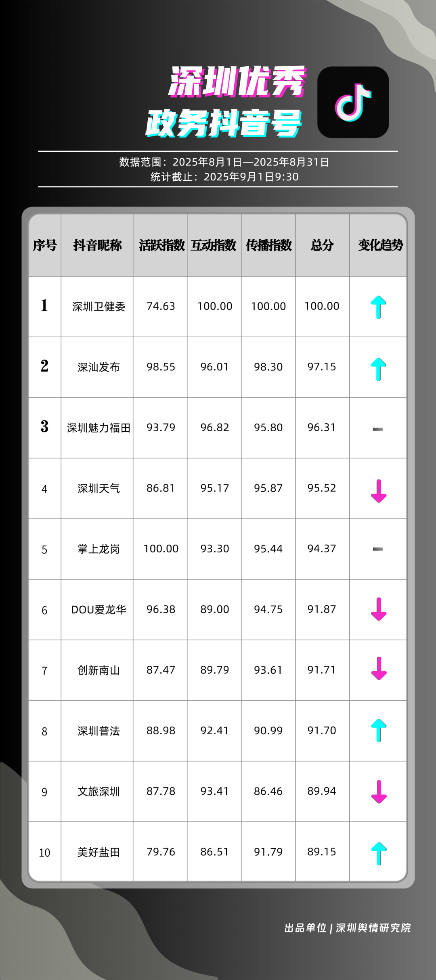Click the cyan up arrow for 深圳卫健委

click(x=378, y=307)
